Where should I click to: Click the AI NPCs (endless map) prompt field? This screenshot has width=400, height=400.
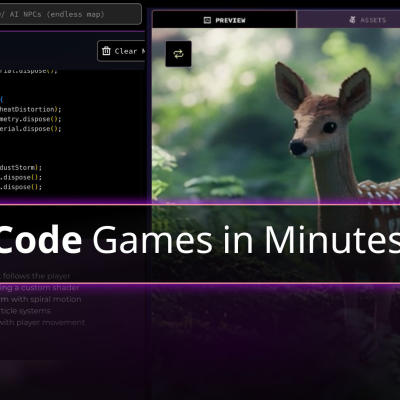(70, 14)
